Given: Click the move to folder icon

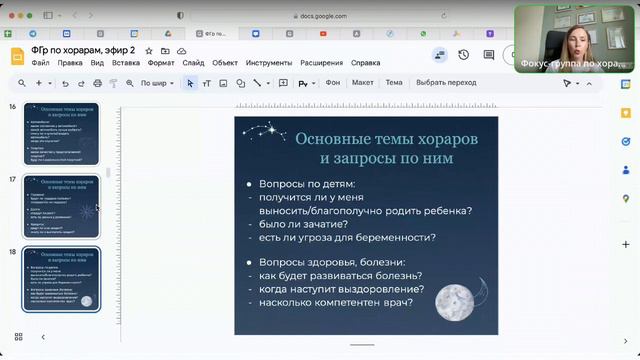Looking at the screenshot, I should [x=165, y=51].
